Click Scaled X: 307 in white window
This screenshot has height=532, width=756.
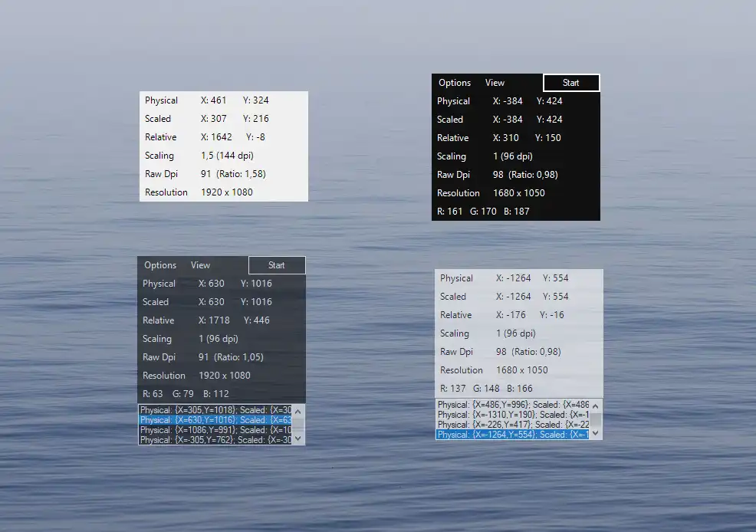[x=214, y=119]
